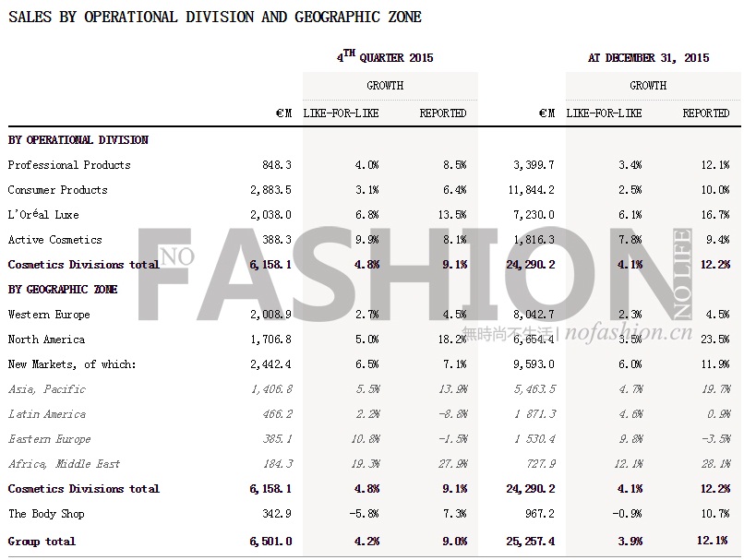Click the 'Asia, Pacific' italic row label

point(46,389)
